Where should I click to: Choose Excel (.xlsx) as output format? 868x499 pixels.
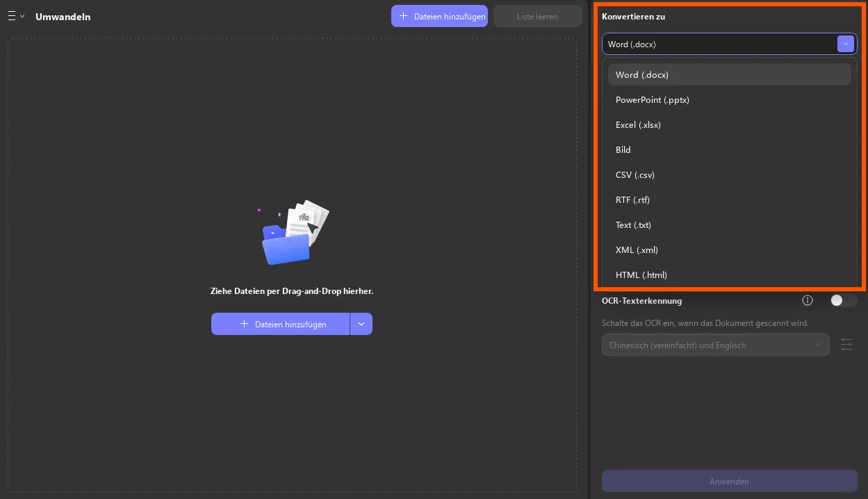pyautogui.click(x=729, y=125)
